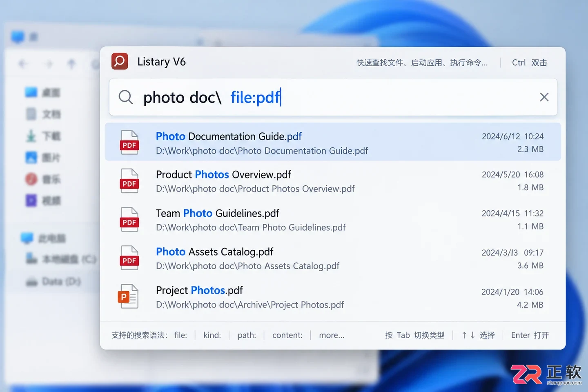Click the Ctrl 双击 shortcut hint

coord(530,62)
